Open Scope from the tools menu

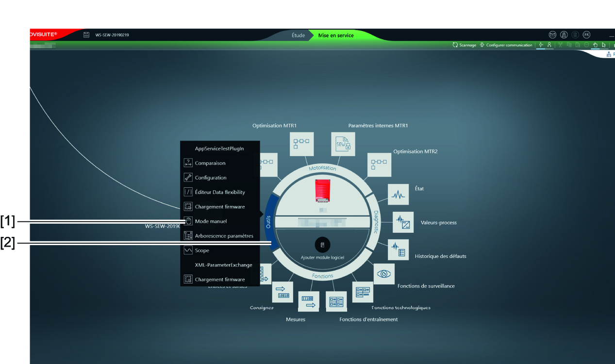202,250
